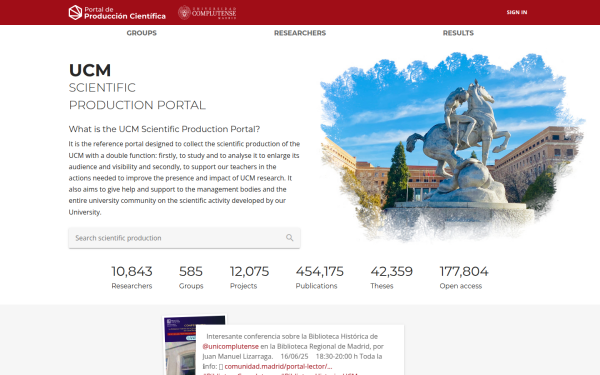Screen dimensions: 600x375
Task: Click the horse statue campus image
Action: click(452, 147)
